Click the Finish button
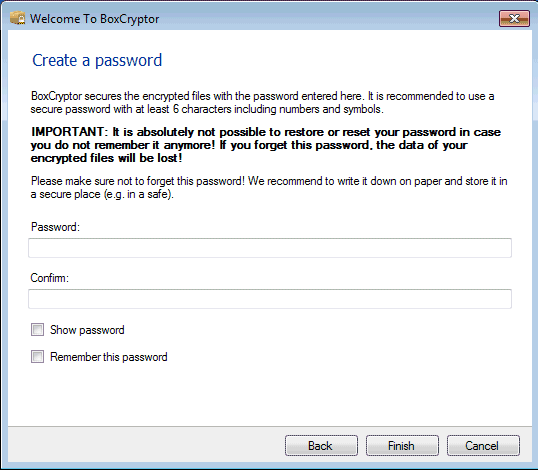538x470 pixels. pos(402,446)
